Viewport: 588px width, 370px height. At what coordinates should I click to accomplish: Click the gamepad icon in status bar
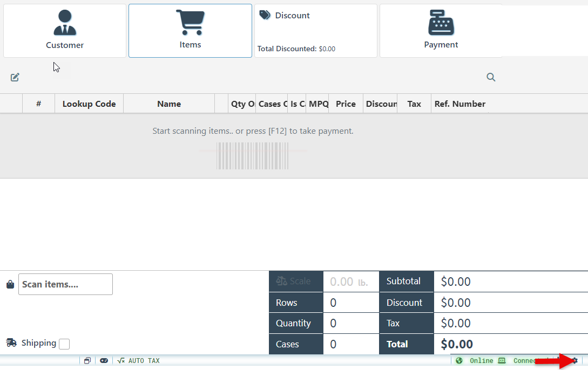pos(104,361)
